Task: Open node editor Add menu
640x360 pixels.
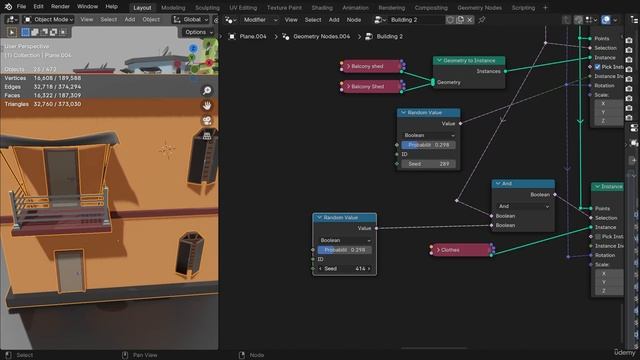Action: (334, 20)
